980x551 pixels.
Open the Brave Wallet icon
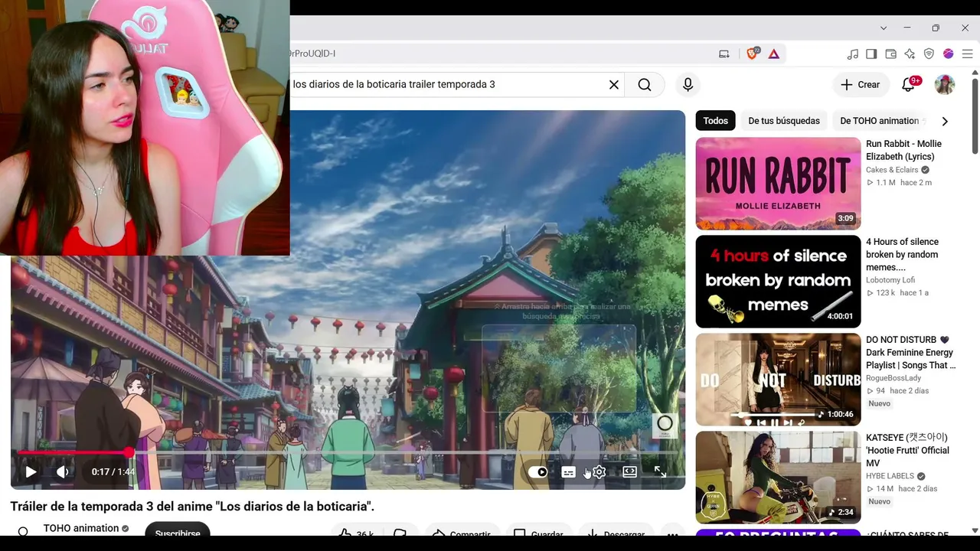890,54
